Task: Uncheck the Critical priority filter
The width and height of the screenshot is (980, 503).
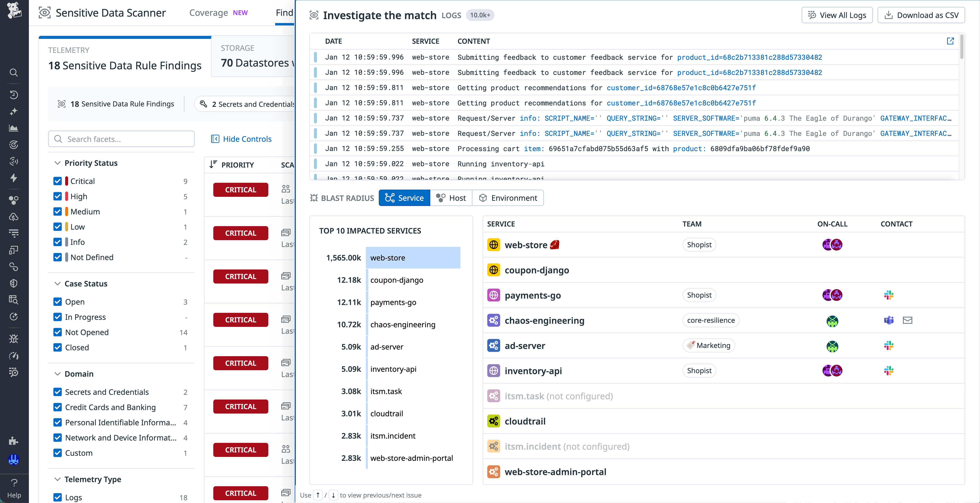Action: pos(57,181)
